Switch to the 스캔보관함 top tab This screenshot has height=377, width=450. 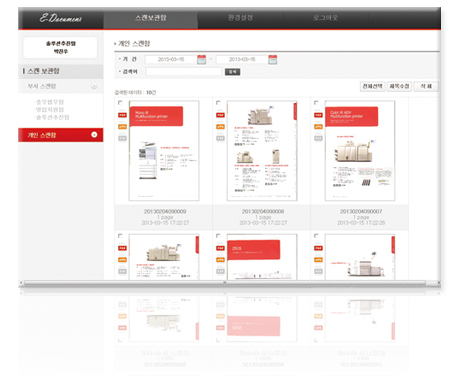pos(151,18)
